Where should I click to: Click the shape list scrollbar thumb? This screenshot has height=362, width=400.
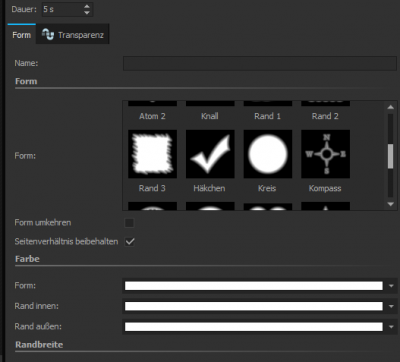click(x=391, y=156)
